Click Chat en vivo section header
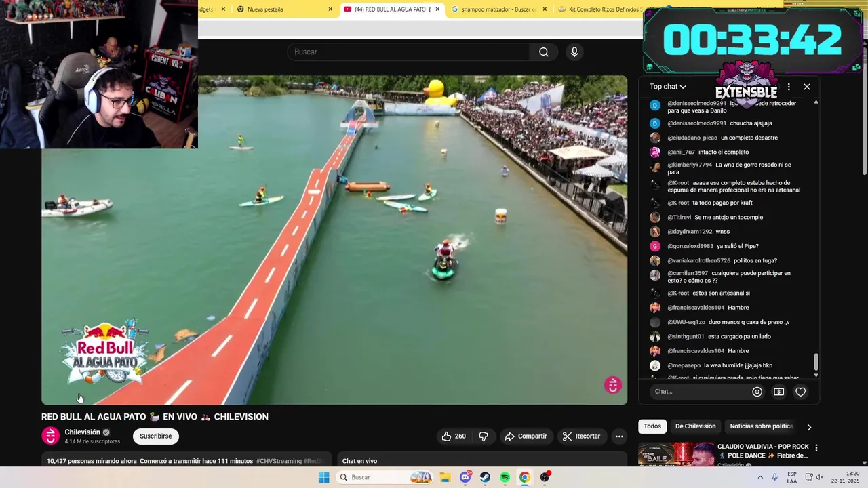 pyautogui.click(x=359, y=461)
